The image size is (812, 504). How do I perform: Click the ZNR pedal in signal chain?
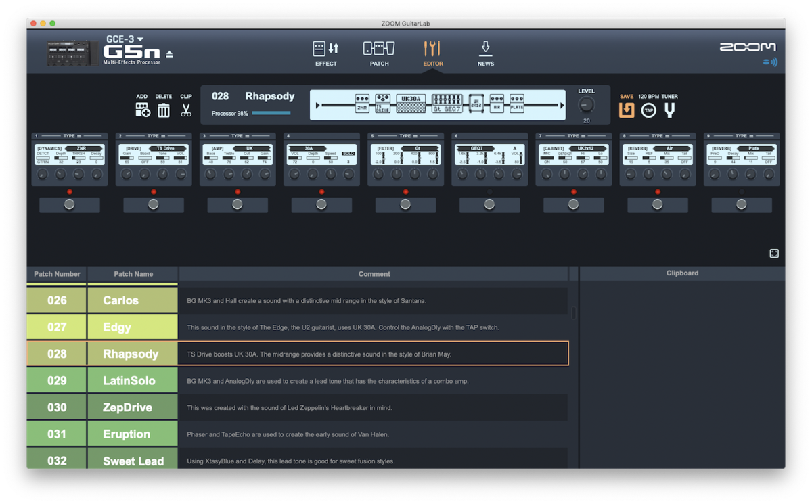pos(362,104)
